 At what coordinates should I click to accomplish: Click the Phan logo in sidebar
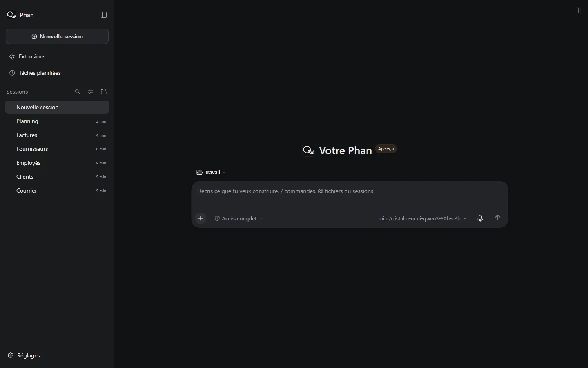[11, 15]
